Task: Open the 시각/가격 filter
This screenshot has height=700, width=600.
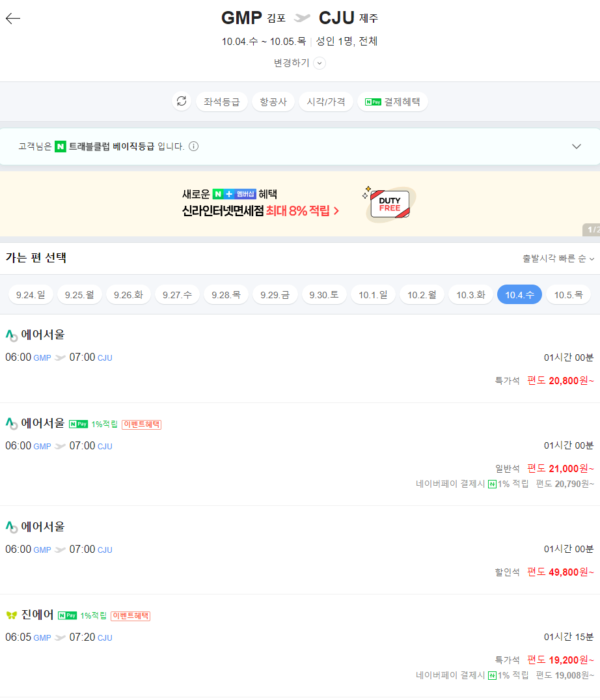Action: (325, 102)
